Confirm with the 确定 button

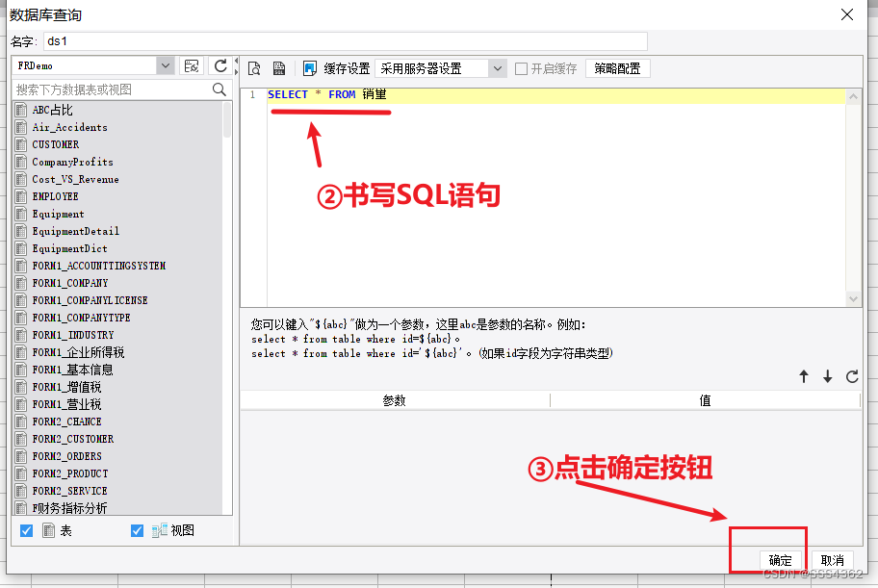(780, 560)
